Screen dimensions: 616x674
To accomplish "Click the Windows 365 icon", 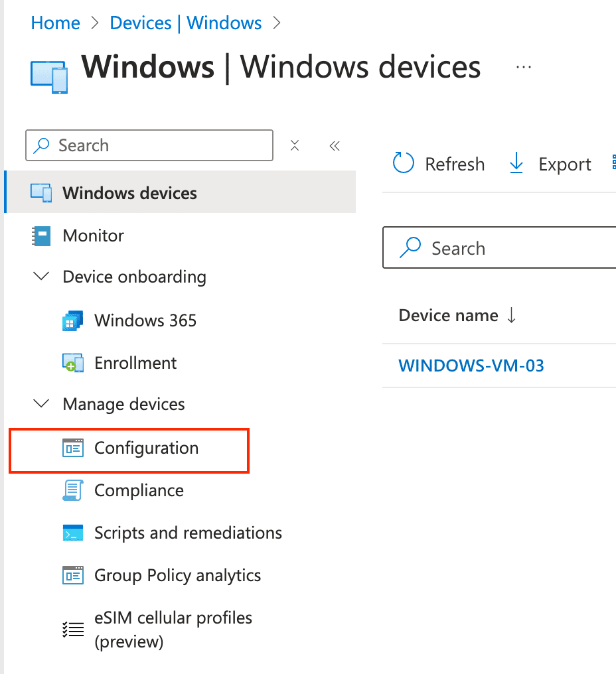I will [x=72, y=321].
